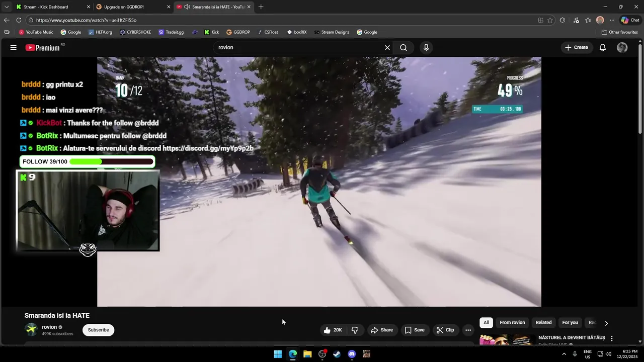Select the Related chip
This screenshot has width=644, height=362.
[543, 323]
